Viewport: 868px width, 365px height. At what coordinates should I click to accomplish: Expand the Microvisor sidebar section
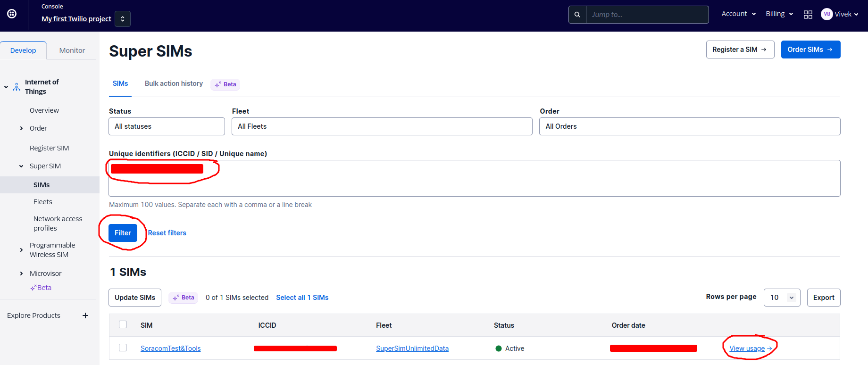(21, 274)
